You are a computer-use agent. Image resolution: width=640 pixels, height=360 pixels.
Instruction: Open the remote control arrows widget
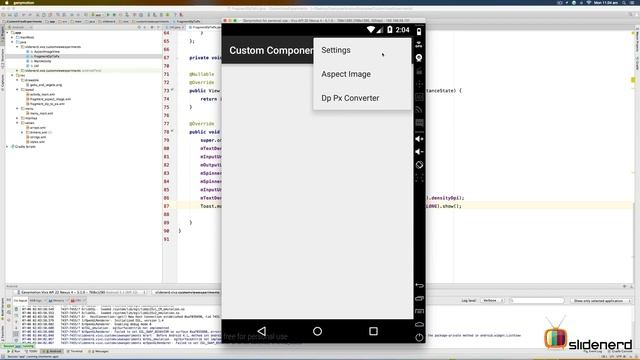click(x=419, y=84)
